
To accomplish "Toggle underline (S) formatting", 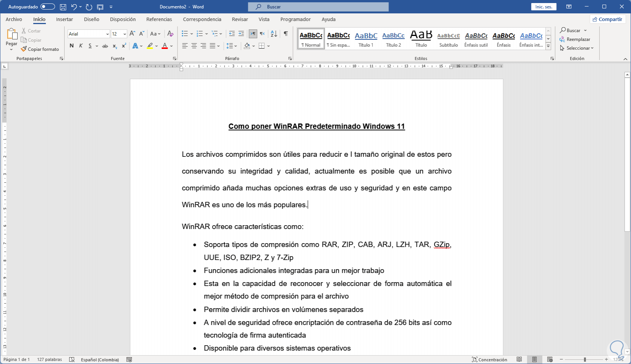I will point(90,46).
